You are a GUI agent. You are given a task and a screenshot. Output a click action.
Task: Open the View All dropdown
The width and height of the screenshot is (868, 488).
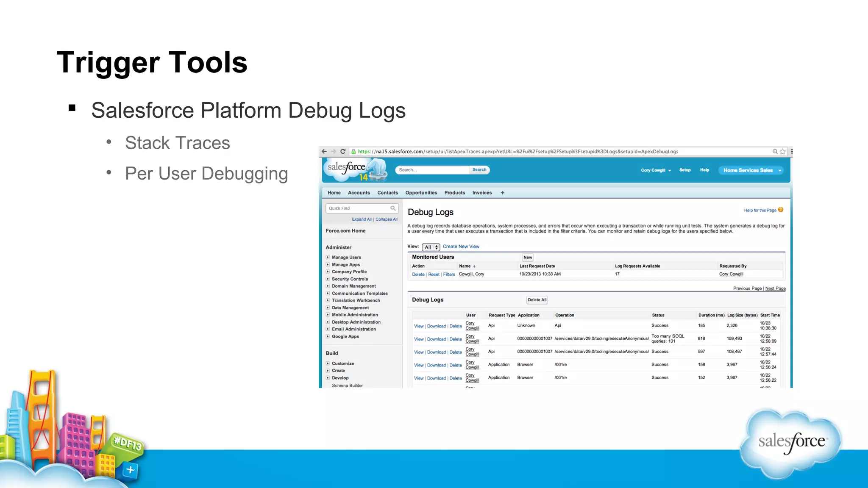[431, 247]
